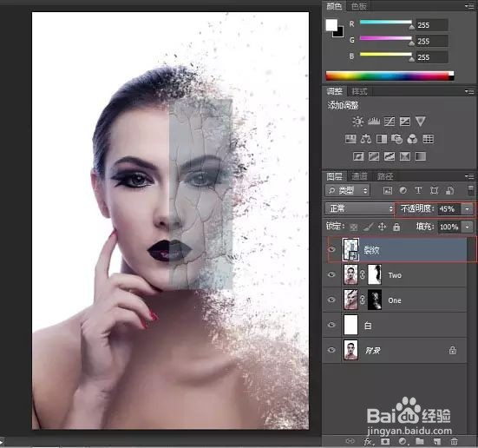Add a Color Balance adjustment (scales icon)
The image size is (478, 448).
coord(366,139)
